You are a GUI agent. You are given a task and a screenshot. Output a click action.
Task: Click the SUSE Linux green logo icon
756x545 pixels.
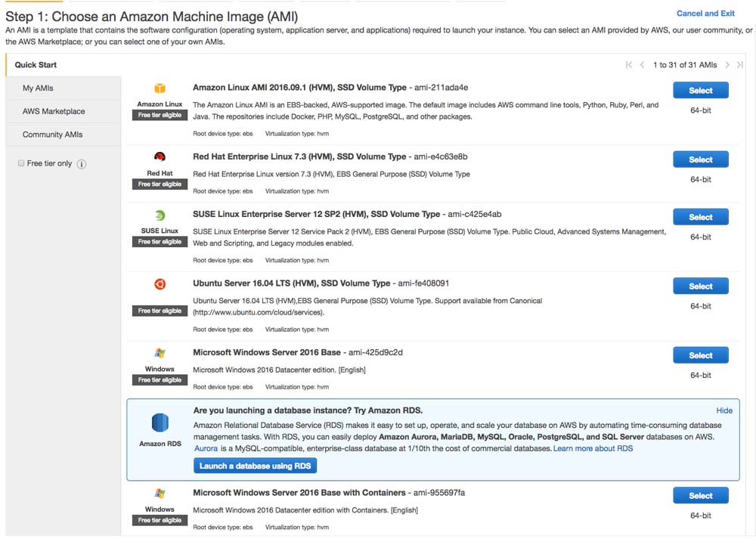click(160, 215)
